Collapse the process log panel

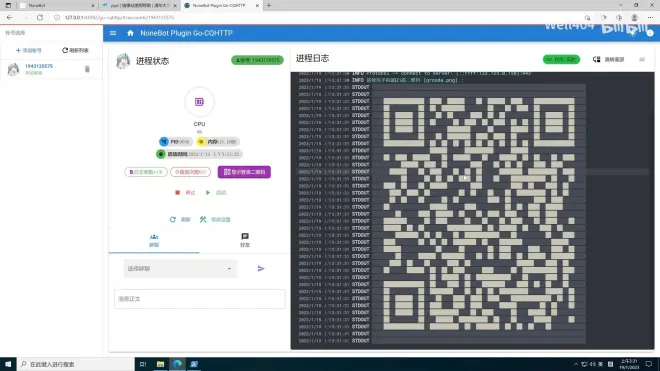click(642, 59)
